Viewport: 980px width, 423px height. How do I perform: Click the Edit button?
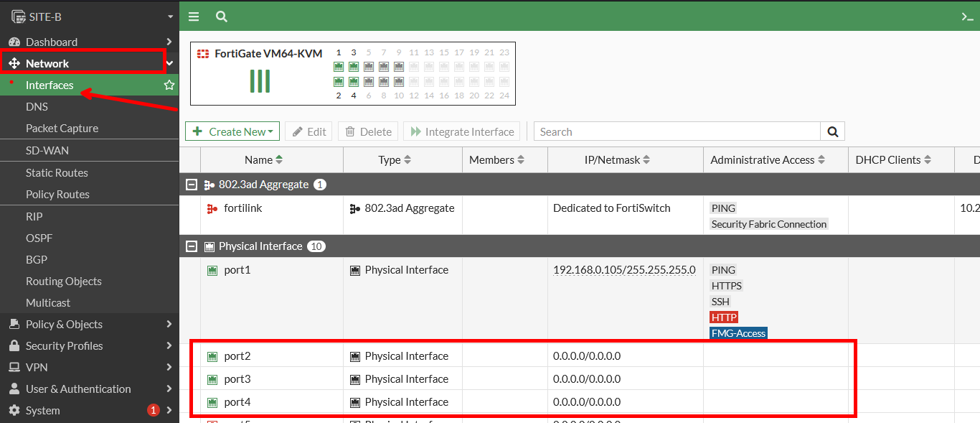[308, 131]
